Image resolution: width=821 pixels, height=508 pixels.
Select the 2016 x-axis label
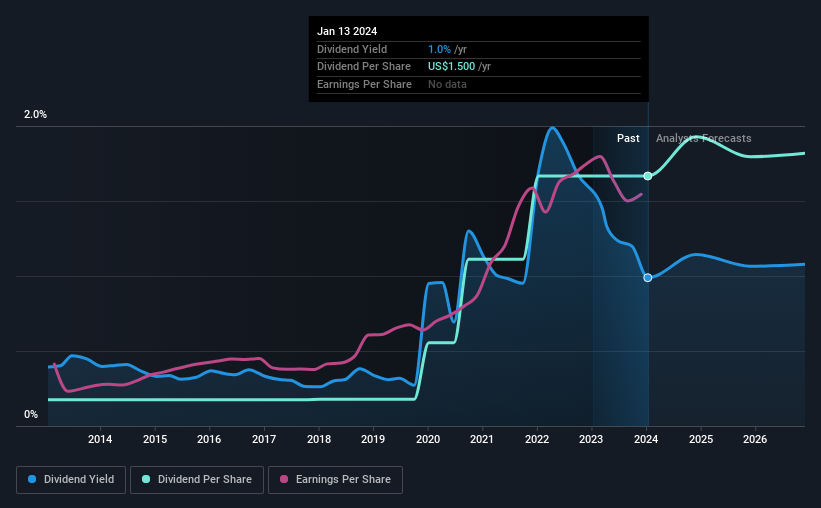(209, 439)
